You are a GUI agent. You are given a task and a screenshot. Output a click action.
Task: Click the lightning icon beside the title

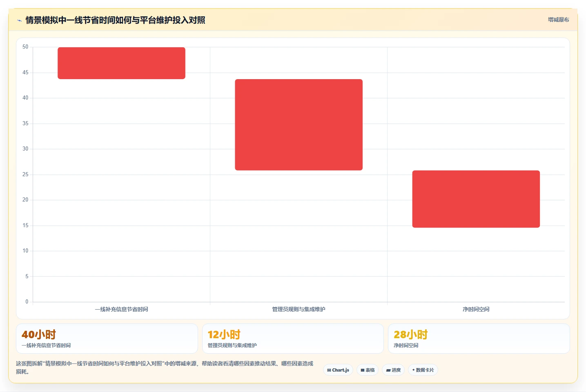(x=19, y=20)
